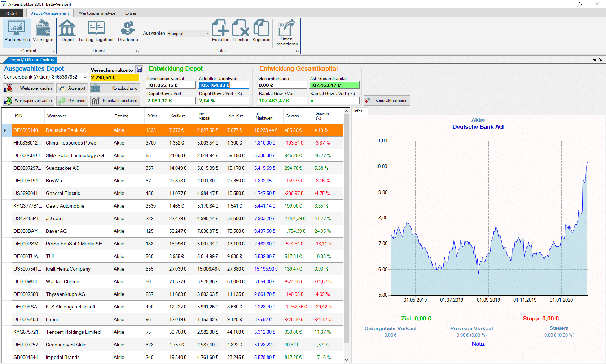Expand the Datei group dialog launcher

click(x=297, y=51)
